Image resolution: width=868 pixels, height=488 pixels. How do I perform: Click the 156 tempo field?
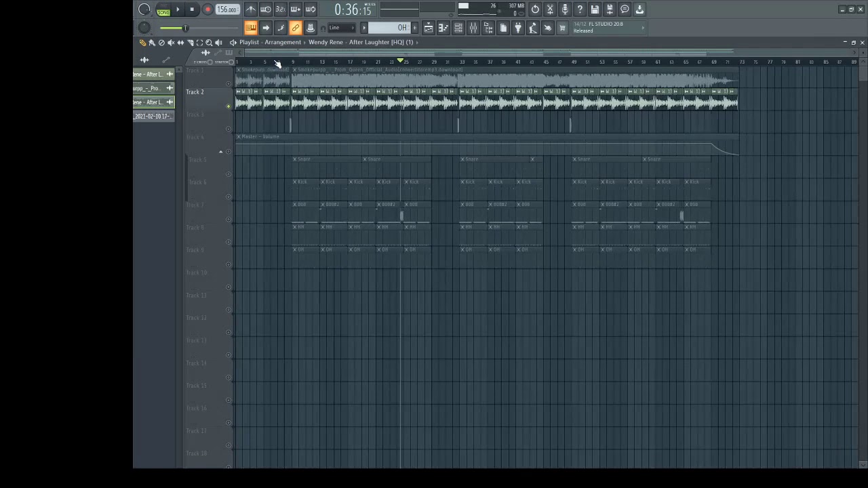(227, 9)
